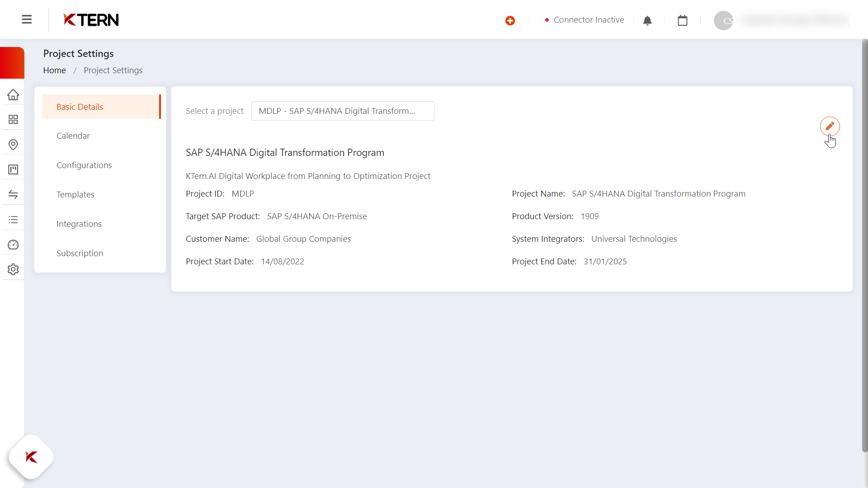The width and height of the screenshot is (868, 488).
Task: Click the project title heading
Action: pos(285,153)
